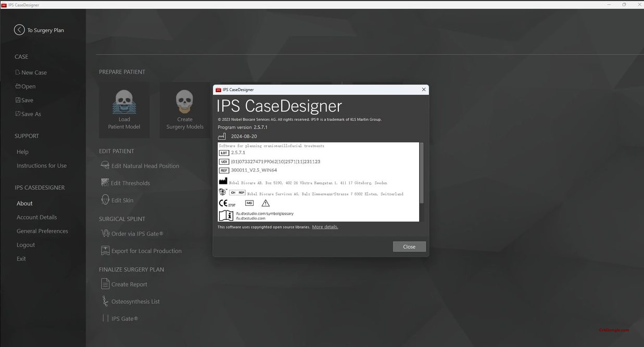Click the red IPS logo in dialog title bar

tap(219, 90)
